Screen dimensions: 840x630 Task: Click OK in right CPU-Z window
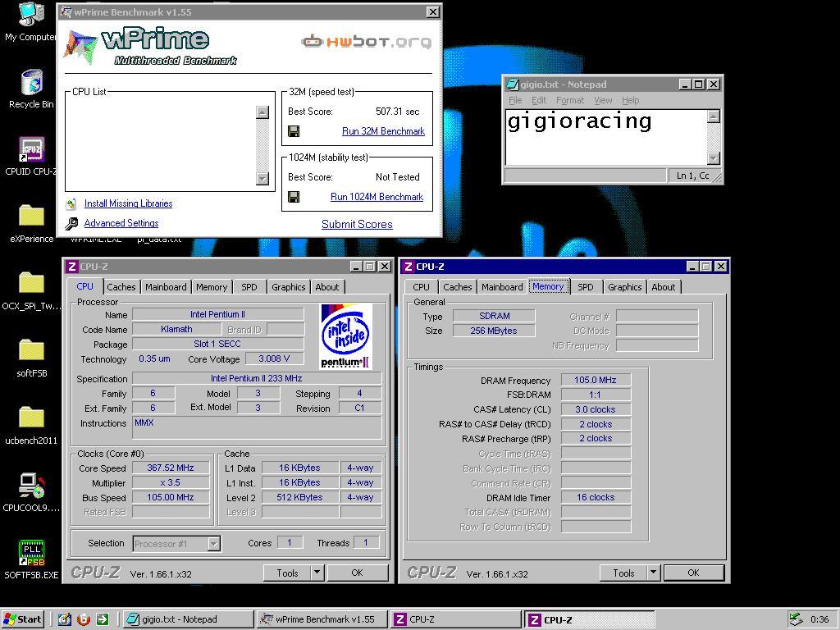(694, 573)
